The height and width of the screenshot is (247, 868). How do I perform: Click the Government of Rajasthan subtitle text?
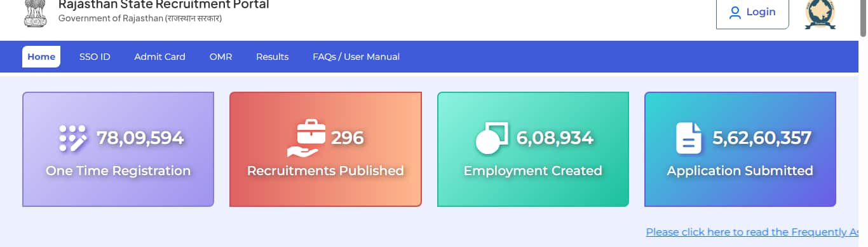click(140, 18)
